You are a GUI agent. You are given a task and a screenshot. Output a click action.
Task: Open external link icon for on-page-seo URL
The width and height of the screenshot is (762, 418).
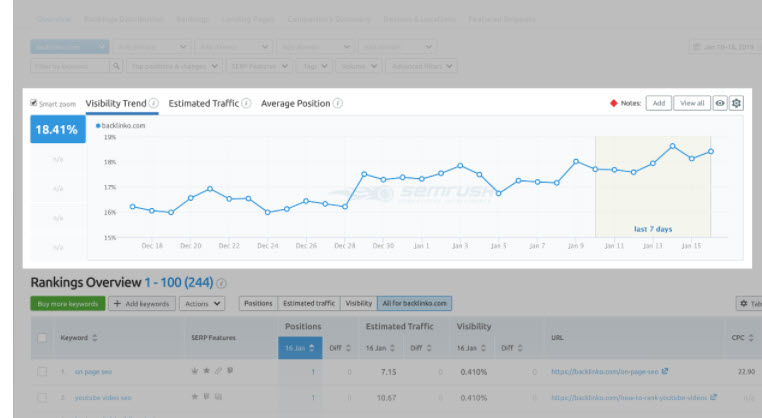tap(665, 371)
